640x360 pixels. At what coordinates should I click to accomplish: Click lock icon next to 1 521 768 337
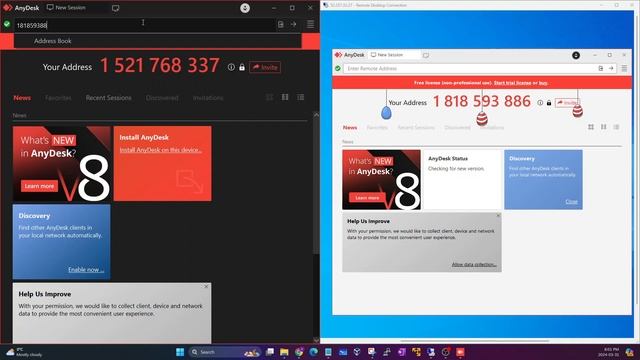coord(242,67)
